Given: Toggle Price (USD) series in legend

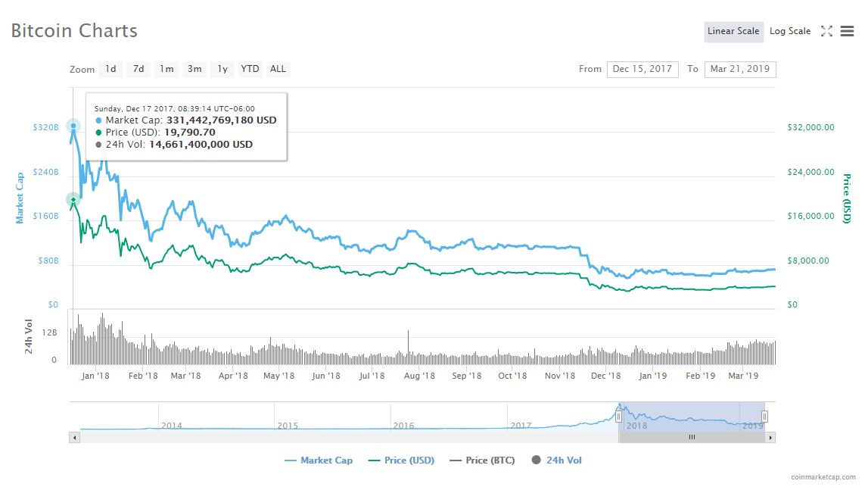Looking at the screenshot, I should (x=401, y=460).
